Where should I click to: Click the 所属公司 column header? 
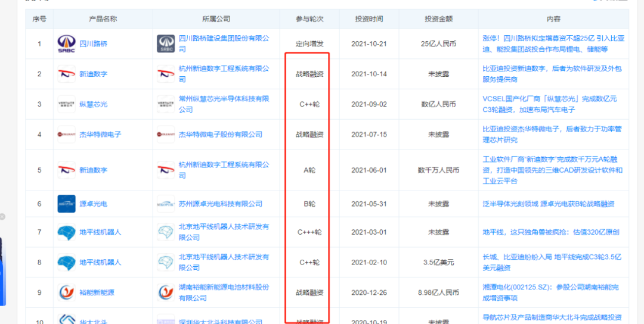[x=216, y=19]
